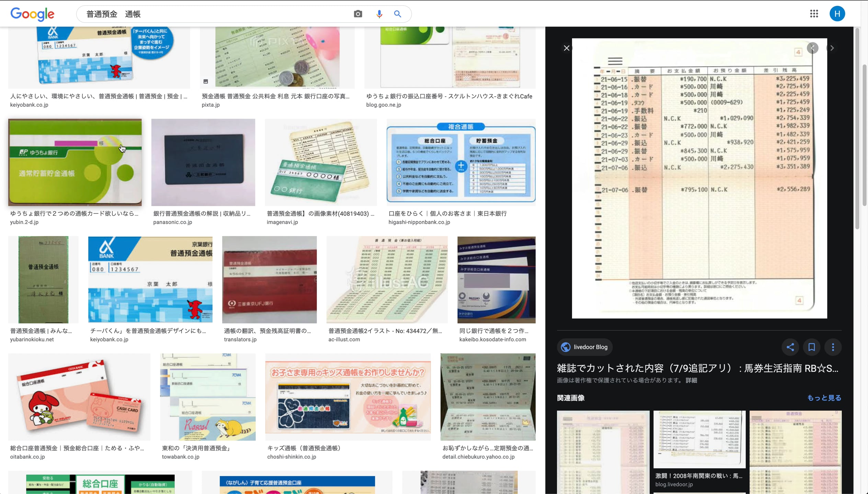Click the search magnifier icon
This screenshot has height=494, width=868.
tap(397, 14)
